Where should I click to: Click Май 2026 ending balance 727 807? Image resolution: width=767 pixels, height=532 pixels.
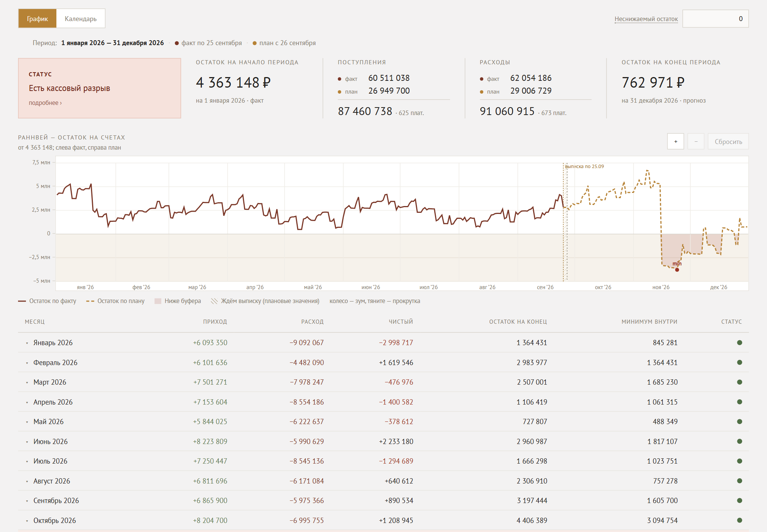535,422
